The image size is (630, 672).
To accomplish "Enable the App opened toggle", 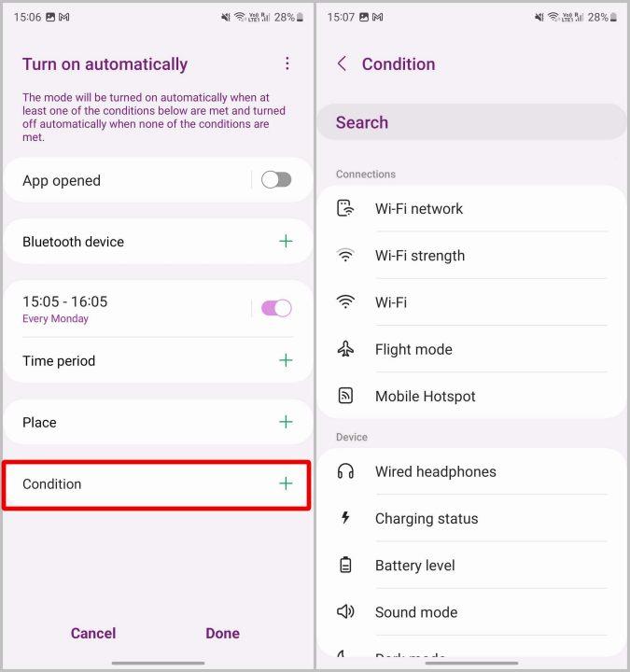I will 276,180.
